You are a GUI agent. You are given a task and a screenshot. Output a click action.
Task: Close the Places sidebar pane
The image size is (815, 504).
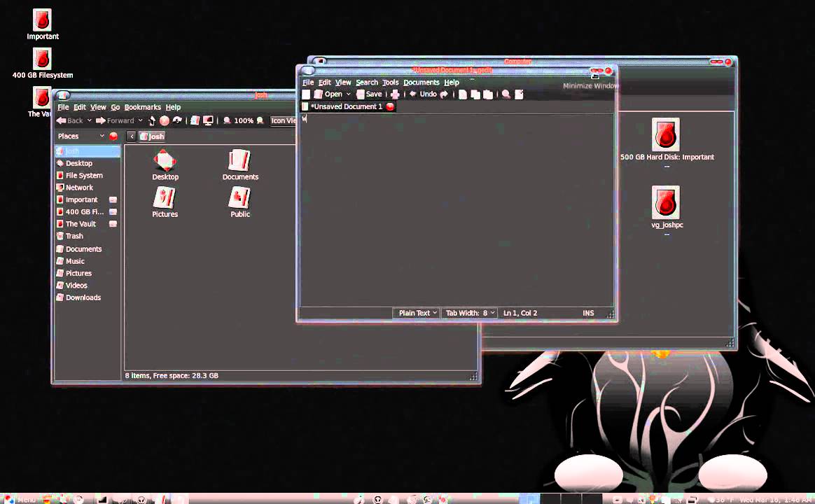point(113,136)
